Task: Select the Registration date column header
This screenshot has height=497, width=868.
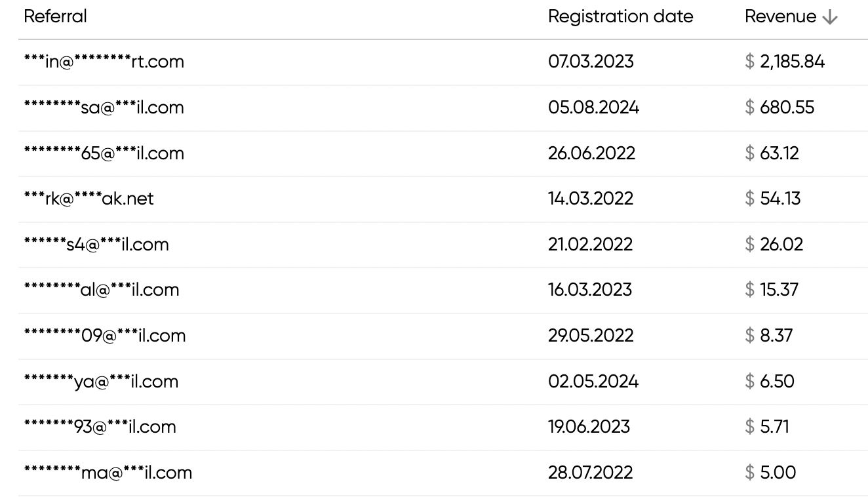Action: 621,16
